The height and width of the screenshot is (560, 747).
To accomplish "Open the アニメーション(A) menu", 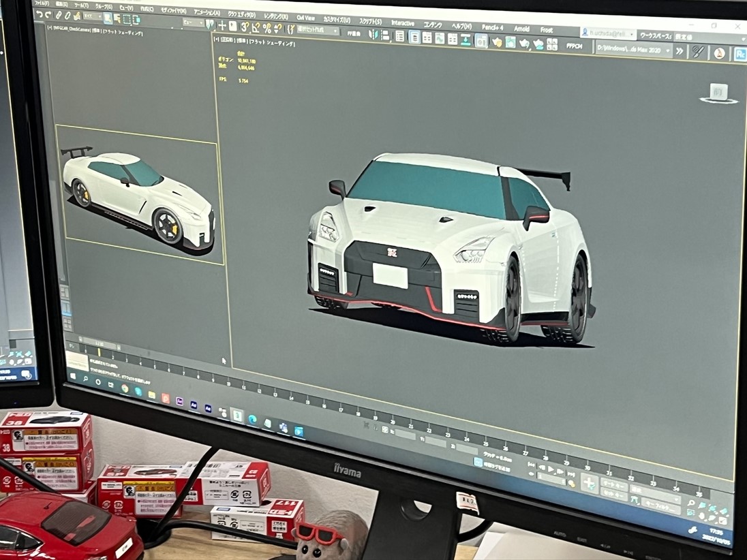I will pos(207,12).
